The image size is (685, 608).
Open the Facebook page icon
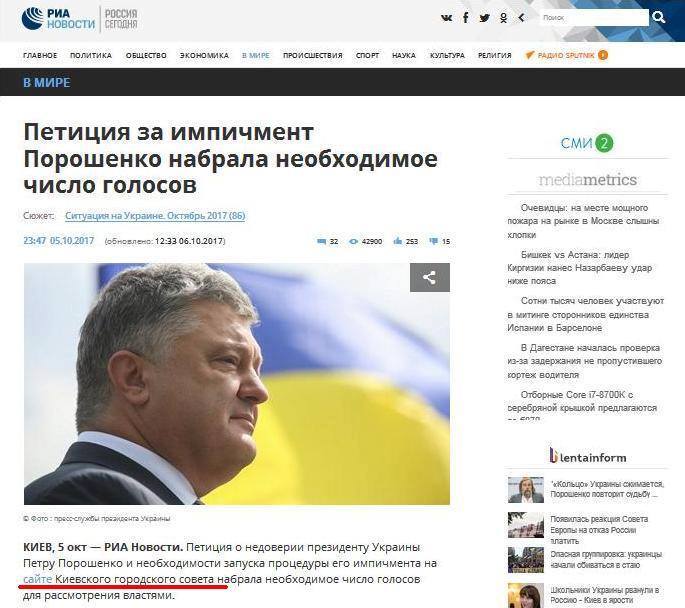[466, 18]
